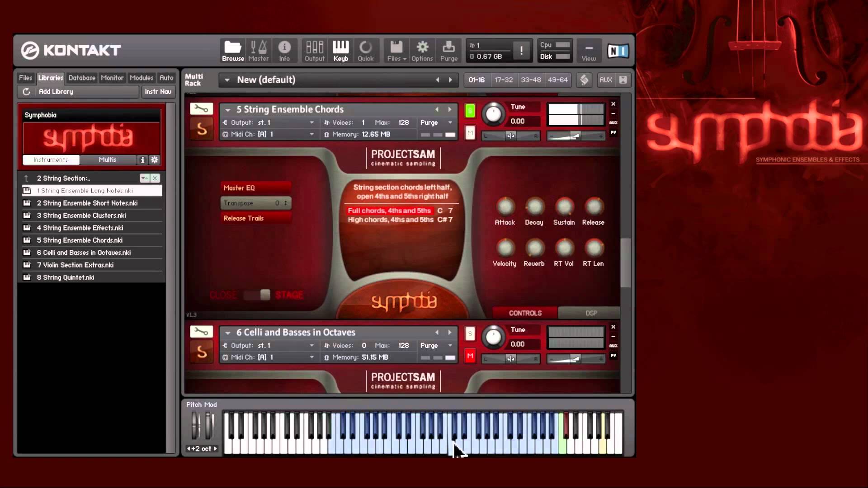Expand the Output st.1 dropdown for String Ensemble Chords
The image size is (868, 488).
pyautogui.click(x=311, y=122)
